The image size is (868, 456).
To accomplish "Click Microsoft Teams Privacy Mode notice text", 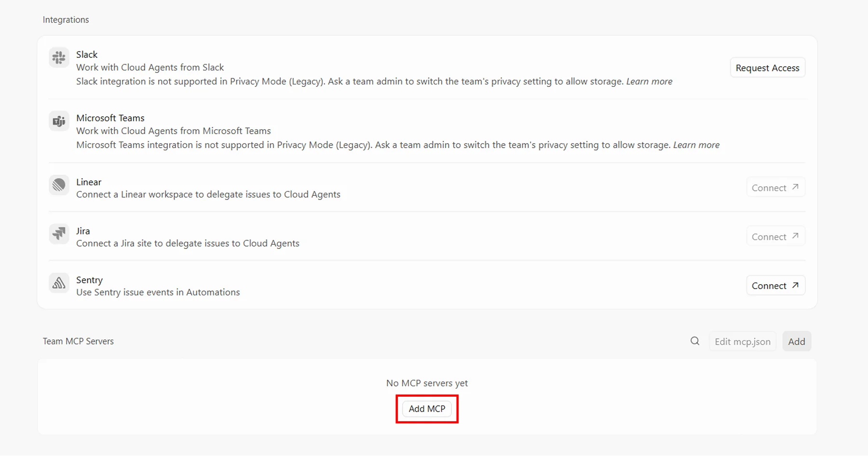I will 374,145.
